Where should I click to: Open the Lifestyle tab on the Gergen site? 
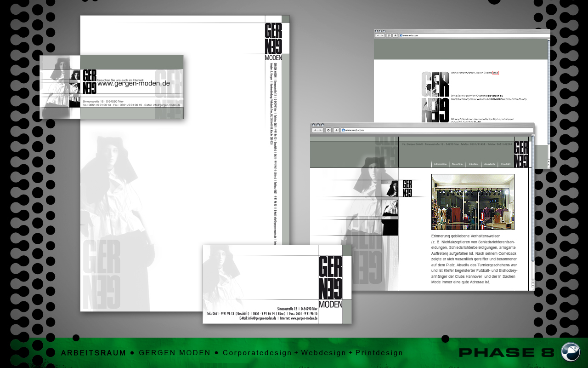tap(473, 164)
